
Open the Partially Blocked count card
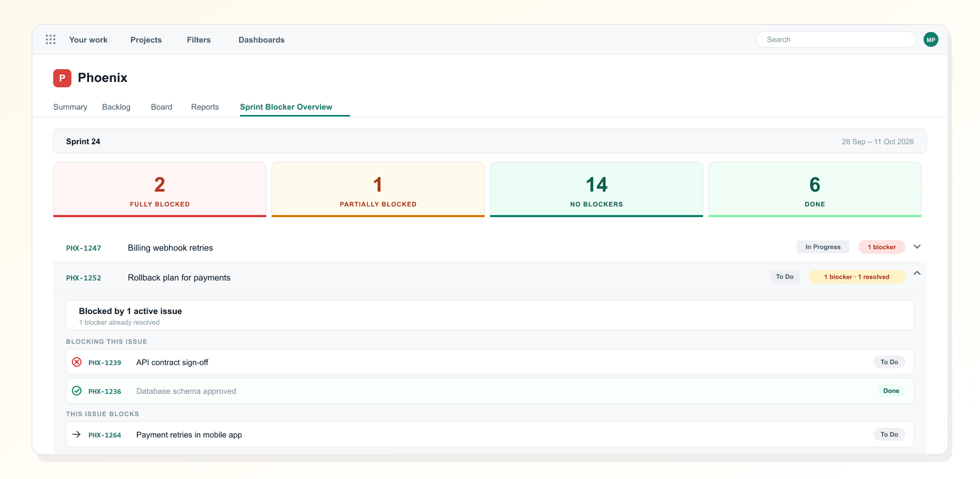(378, 189)
